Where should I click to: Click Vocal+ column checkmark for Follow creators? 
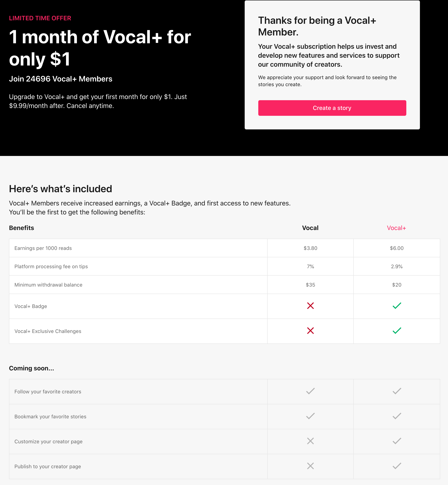coord(397,391)
